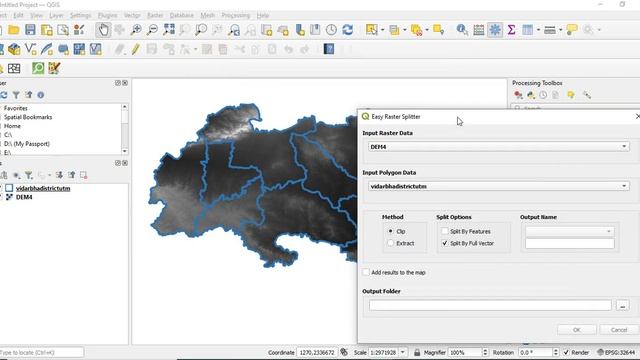
Task: Click Favorites in Browser panel
Action: [x=16, y=108]
